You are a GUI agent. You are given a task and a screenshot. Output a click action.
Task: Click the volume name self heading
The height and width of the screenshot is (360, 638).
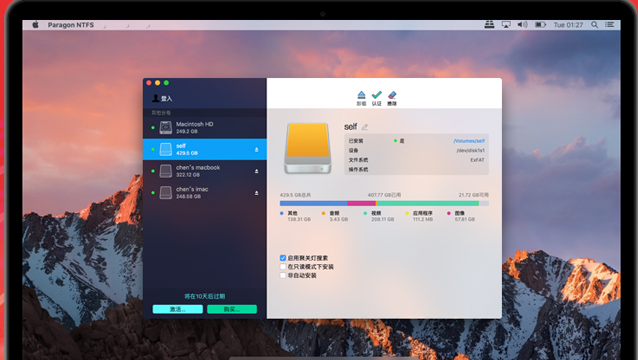tap(350, 127)
